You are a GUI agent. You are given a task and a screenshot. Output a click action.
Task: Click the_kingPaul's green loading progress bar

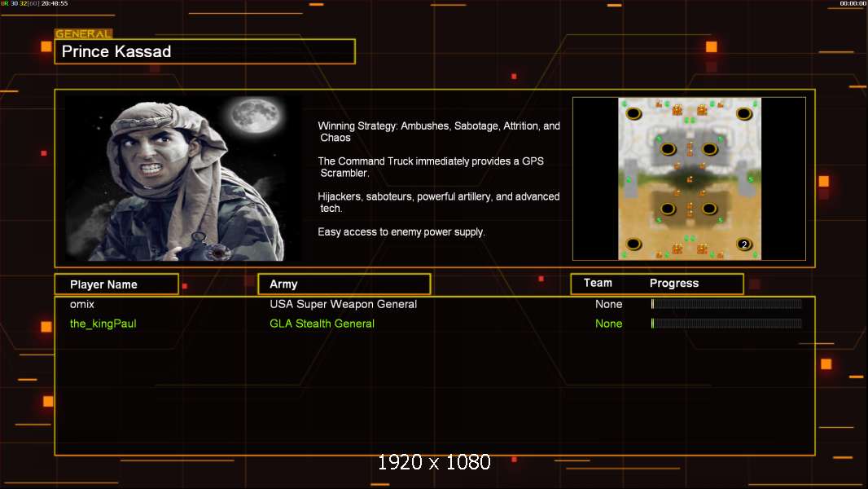[726, 323]
